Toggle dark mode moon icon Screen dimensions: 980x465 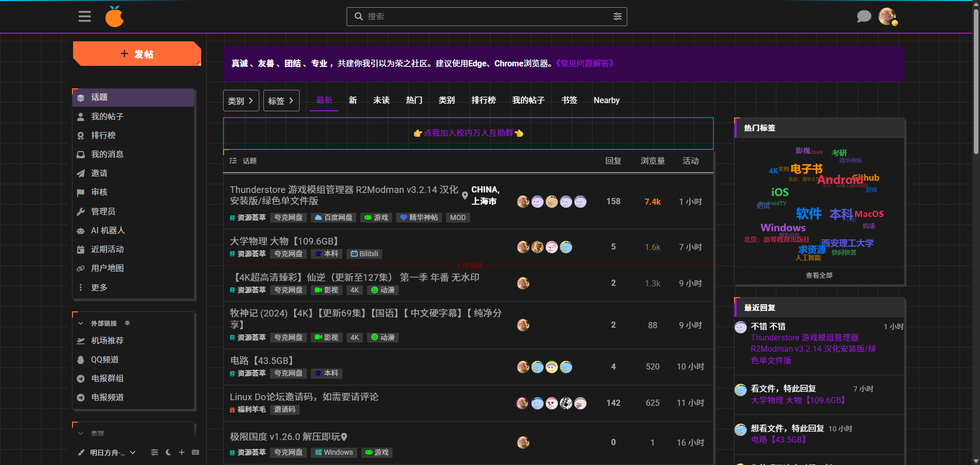168,452
